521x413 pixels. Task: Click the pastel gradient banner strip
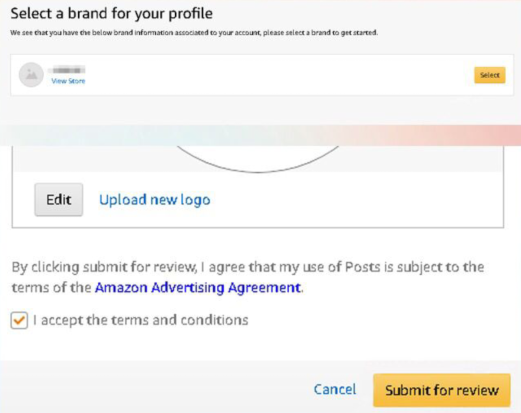click(260, 135)
